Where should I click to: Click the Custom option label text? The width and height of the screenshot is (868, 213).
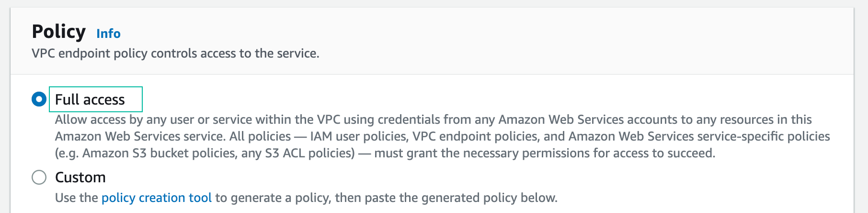[80, 177]
